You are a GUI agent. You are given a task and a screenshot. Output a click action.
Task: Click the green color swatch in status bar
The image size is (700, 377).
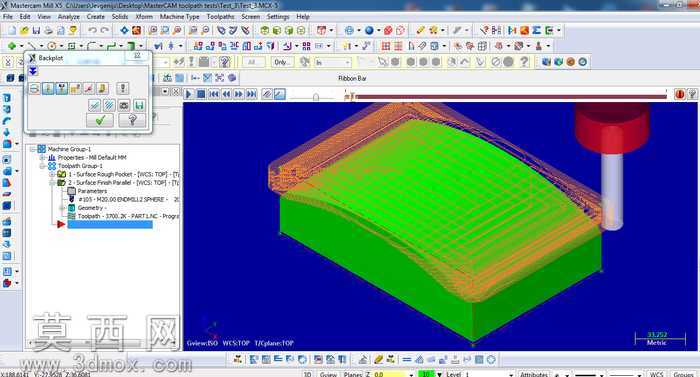(425, 374)
